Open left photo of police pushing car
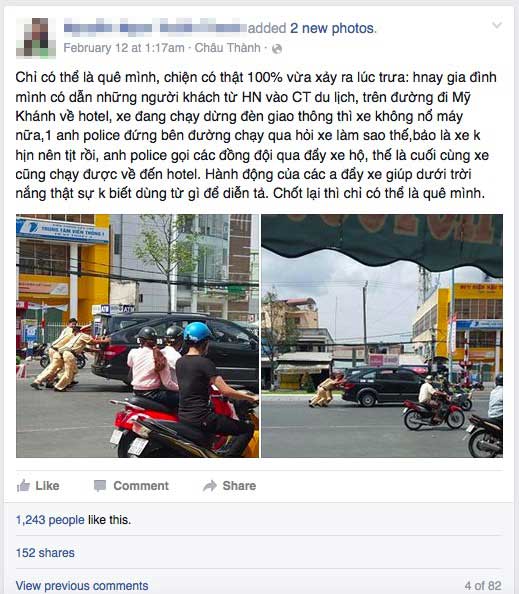The width and height of the screenshot is (519, 594). pos(138,336)
